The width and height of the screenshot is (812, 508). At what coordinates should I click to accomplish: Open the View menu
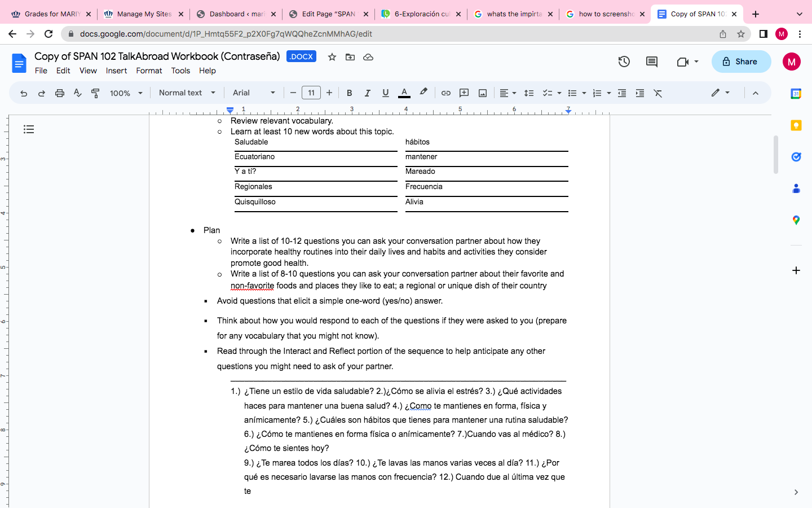[88, 71]
